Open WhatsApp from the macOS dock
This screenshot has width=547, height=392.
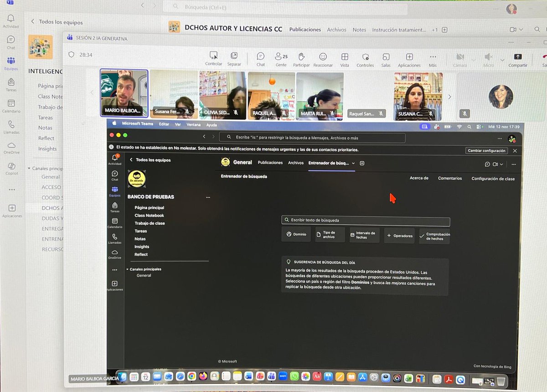(x=294, y=377)
